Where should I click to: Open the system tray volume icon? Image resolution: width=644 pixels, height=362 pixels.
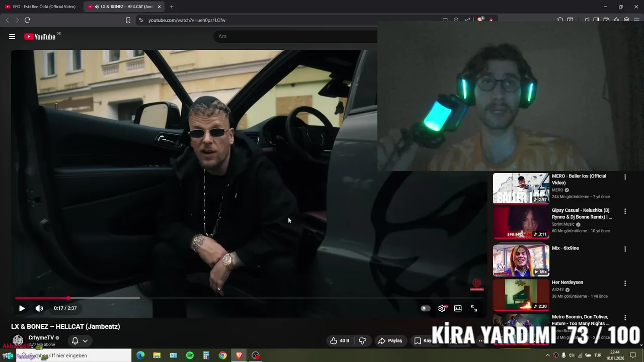click(x=572, y=355)
